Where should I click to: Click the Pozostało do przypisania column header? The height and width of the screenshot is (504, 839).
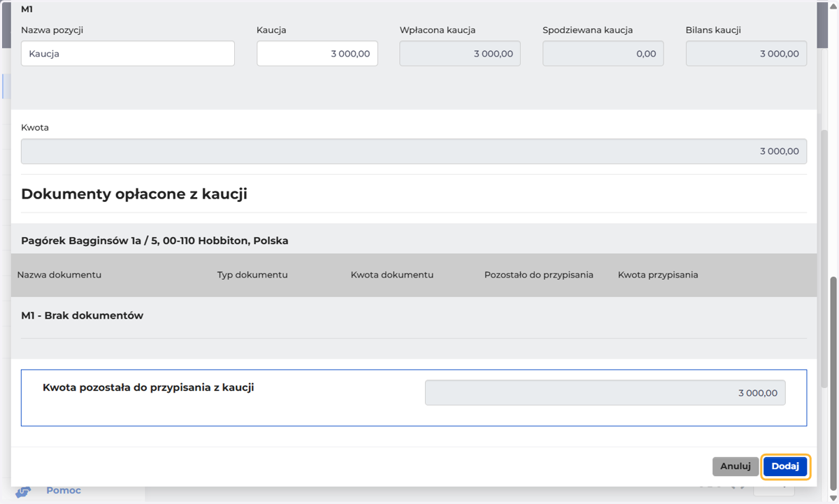pyautogui.click(x=539, y=275)
